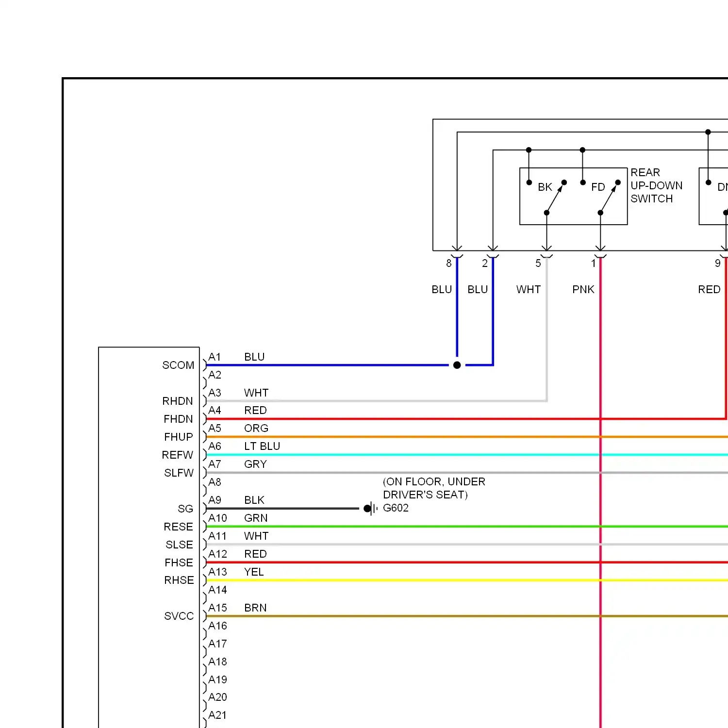
Task: Click the BLU label beside connector pin 2
Action: click(478, 289)
